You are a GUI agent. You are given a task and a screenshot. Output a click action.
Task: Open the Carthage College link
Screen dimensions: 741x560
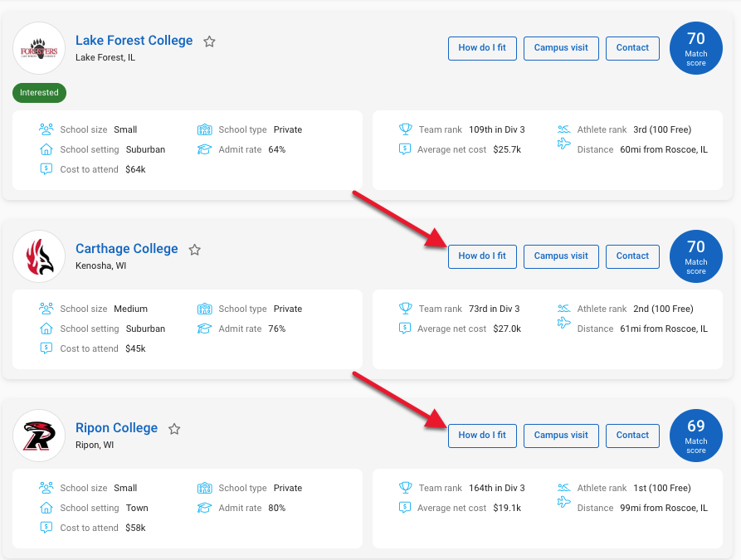click(127, 249)
